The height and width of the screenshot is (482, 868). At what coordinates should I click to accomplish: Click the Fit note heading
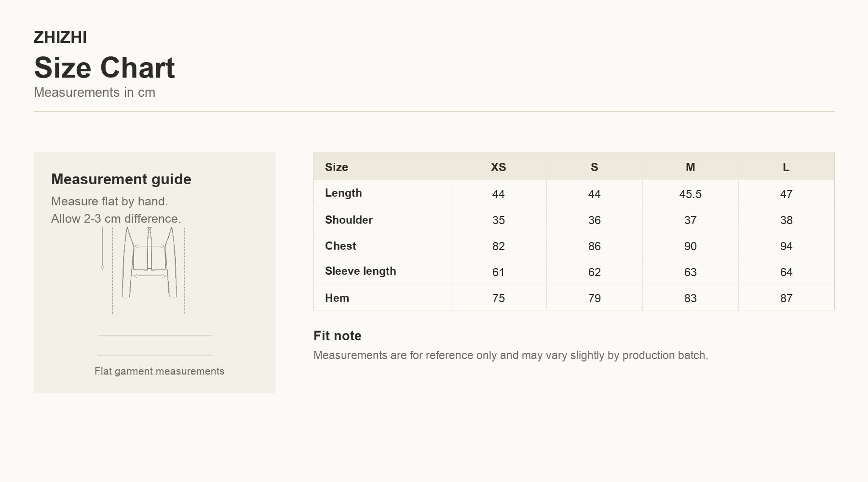pos(338,335)
